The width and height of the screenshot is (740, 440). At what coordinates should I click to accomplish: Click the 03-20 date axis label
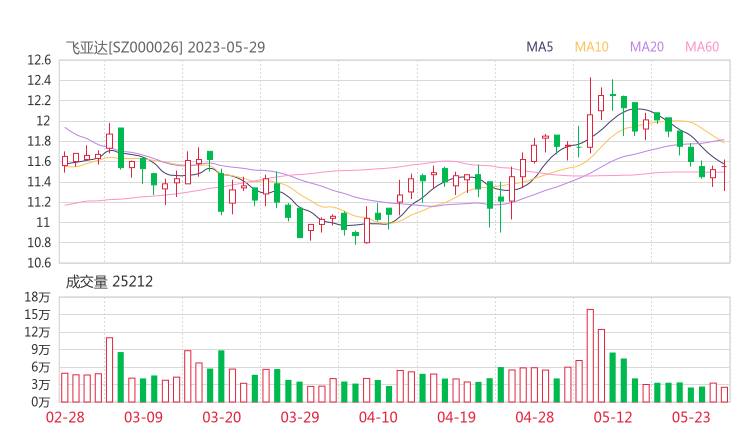222,417
